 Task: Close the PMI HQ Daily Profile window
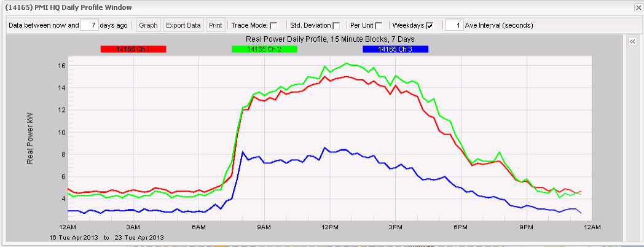click(x=638, y=7)
